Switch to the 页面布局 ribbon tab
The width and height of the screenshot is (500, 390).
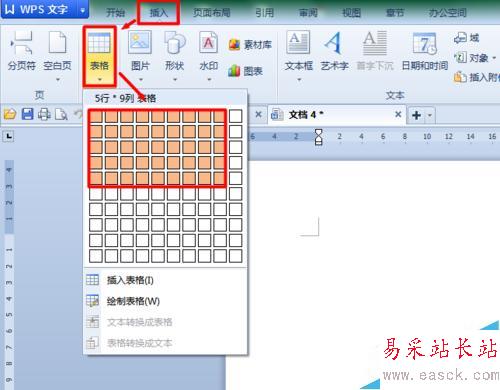(x=212, y=13)
